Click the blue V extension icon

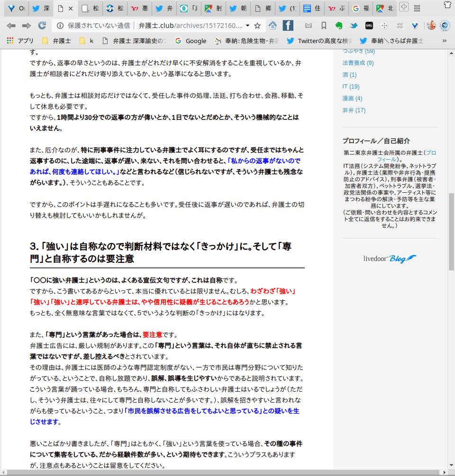coord(415,26)
